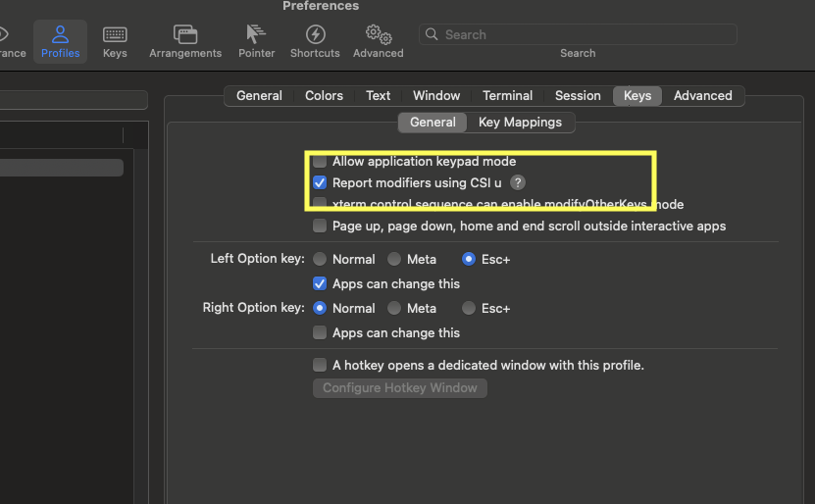
Task: Open the Advanced toolbar preferences pane
Action: point(378,42)
